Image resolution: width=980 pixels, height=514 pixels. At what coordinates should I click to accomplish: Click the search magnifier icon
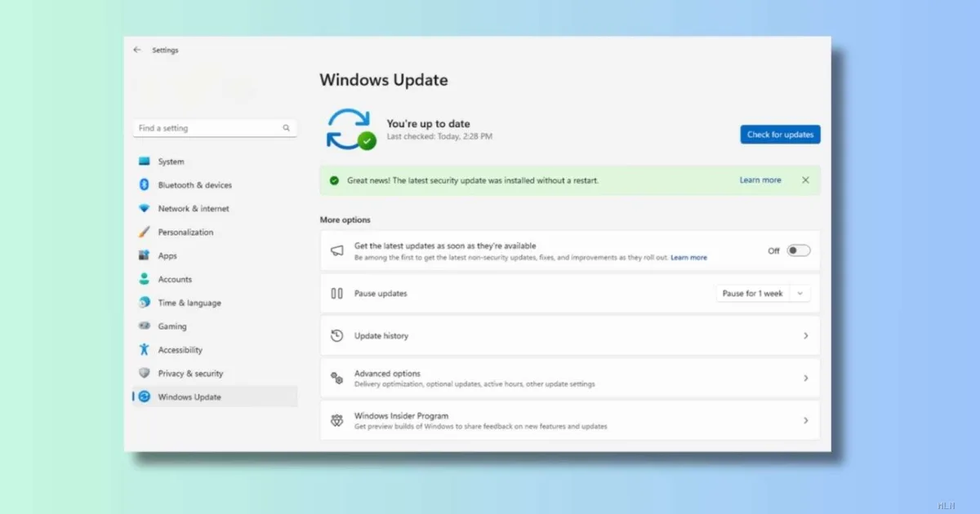(287, 128)
